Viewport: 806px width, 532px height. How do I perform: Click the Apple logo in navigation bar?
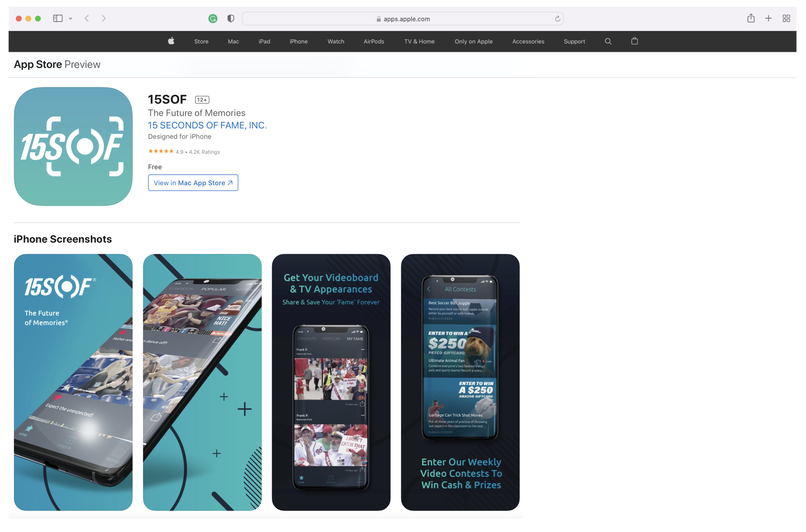[171, 41]
